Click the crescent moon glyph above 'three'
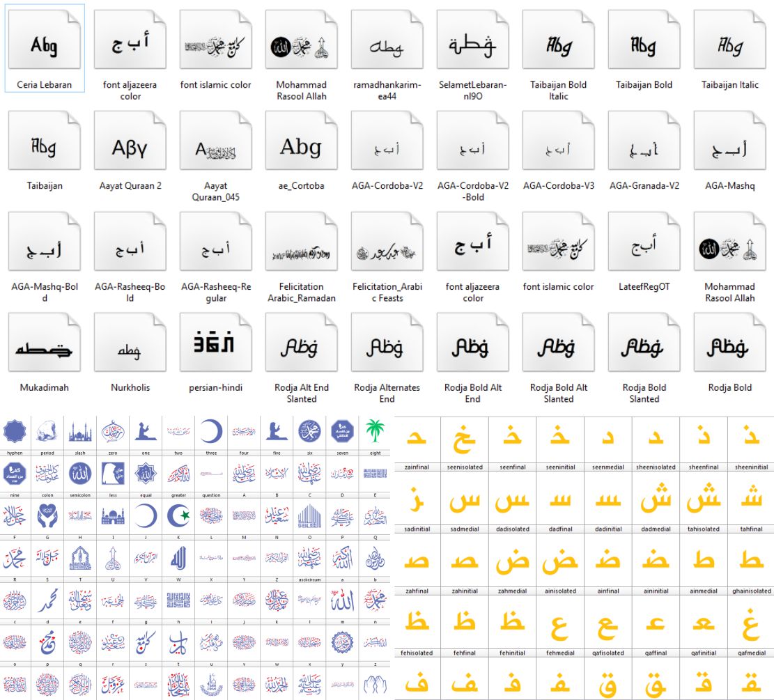This screenshot has height=700, width=774. pyautogui.click(x=211, y=431)
